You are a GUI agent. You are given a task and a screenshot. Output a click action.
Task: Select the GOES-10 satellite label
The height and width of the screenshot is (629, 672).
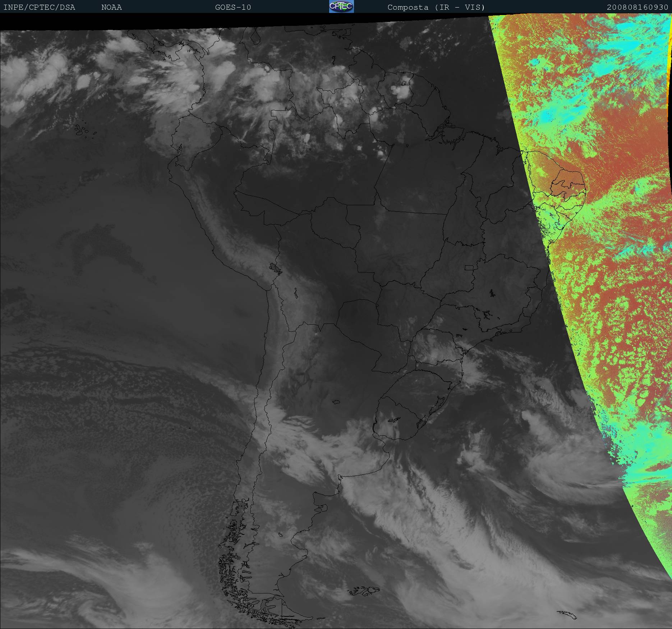click(x=233, y=8)
